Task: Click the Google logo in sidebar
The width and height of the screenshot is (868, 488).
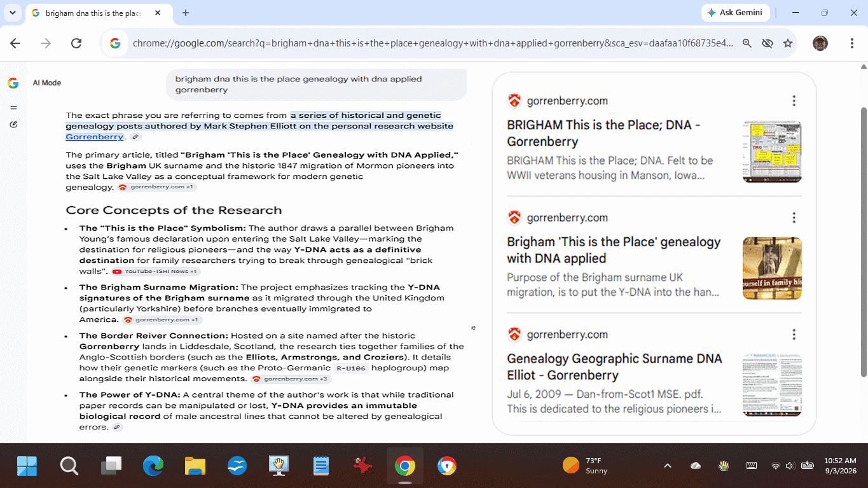Action: click(x=13, y=83)
